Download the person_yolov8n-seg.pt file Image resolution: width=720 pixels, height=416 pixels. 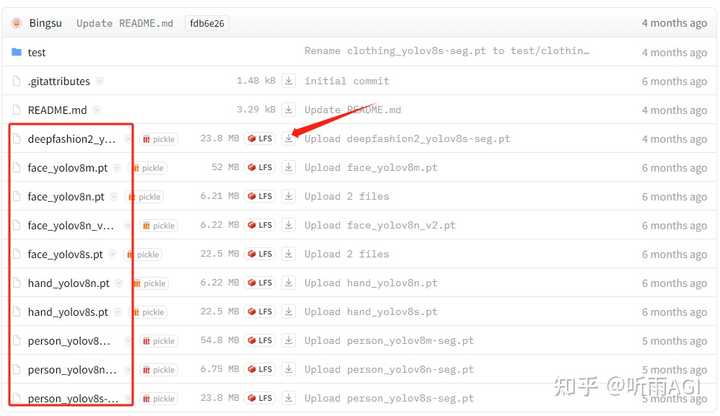(x=288, y=369)
